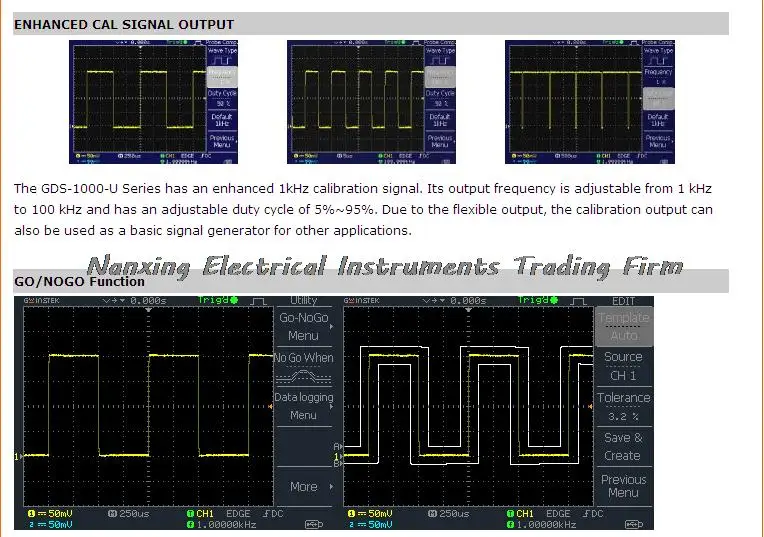Click the GW INSTEK logo on left scope
Viewport: 764px width, 537px height.
coord(41,301)
